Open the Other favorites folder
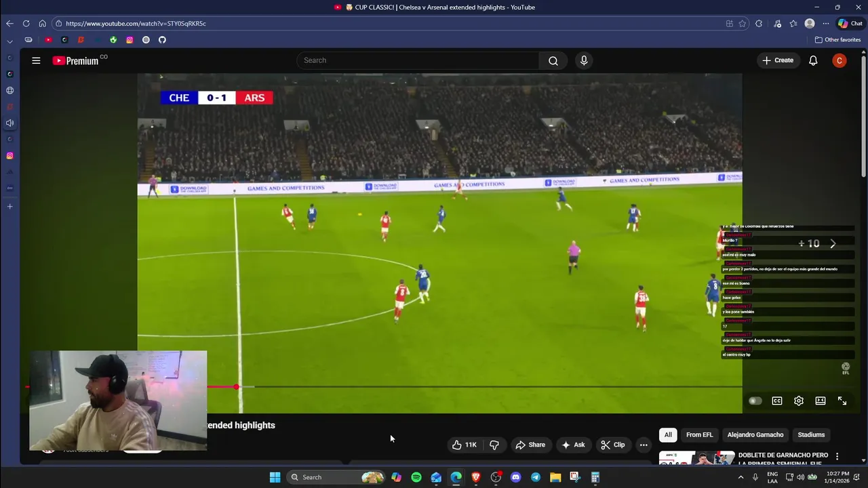 coord(837,39)
